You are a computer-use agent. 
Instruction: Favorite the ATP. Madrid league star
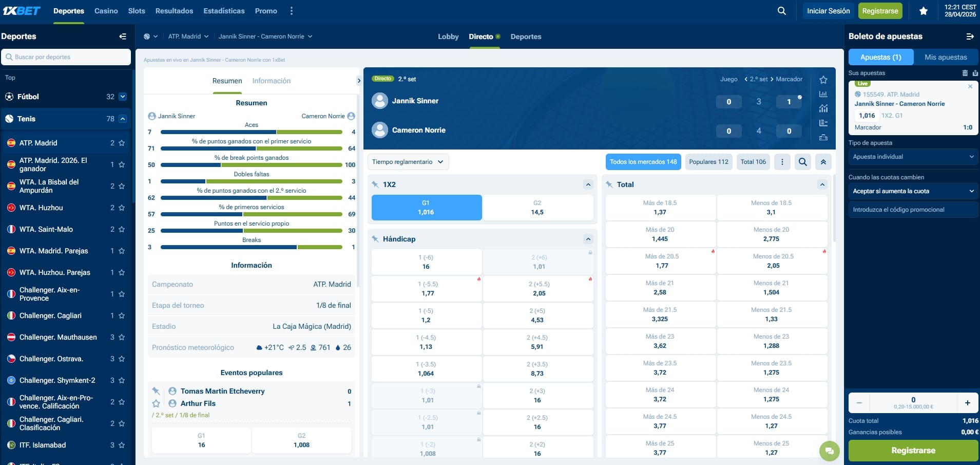pyautogui.click(x=122, y=143)
